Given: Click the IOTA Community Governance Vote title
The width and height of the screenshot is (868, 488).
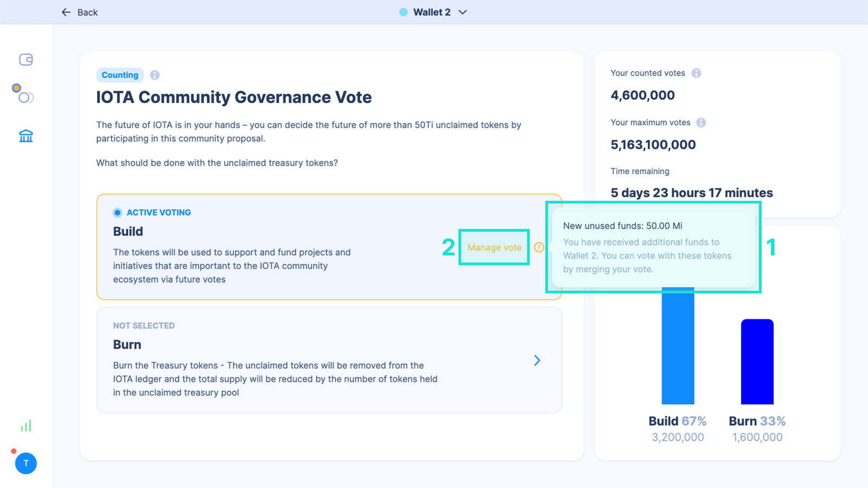Looking at the screenshot, I should [x=234, y=98].
